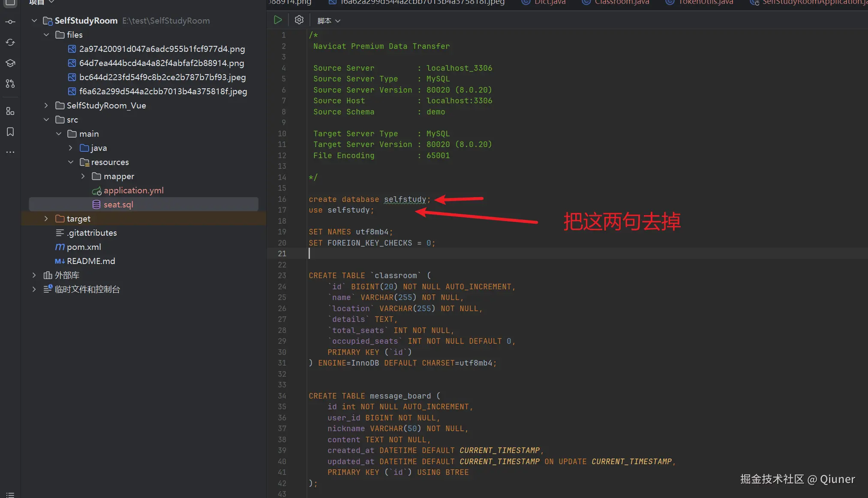Open the Pull Requests sidebar icon
Screen dimensions: 868x498
tap(10, 84)
